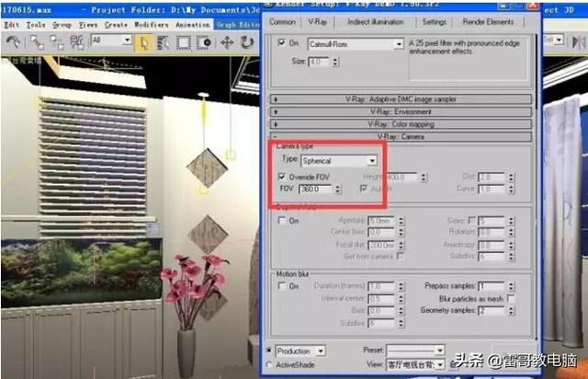Enable Motion blur On checkbox

click(282, 286)
